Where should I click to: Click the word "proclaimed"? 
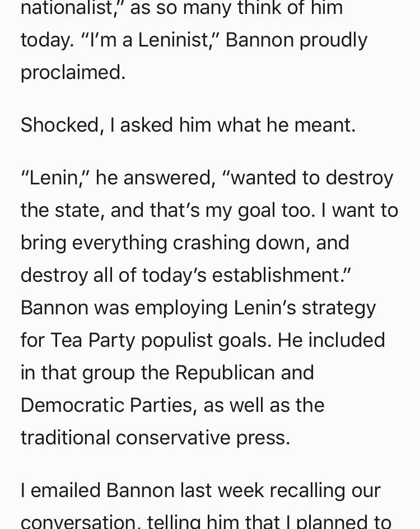pos(73,73)
